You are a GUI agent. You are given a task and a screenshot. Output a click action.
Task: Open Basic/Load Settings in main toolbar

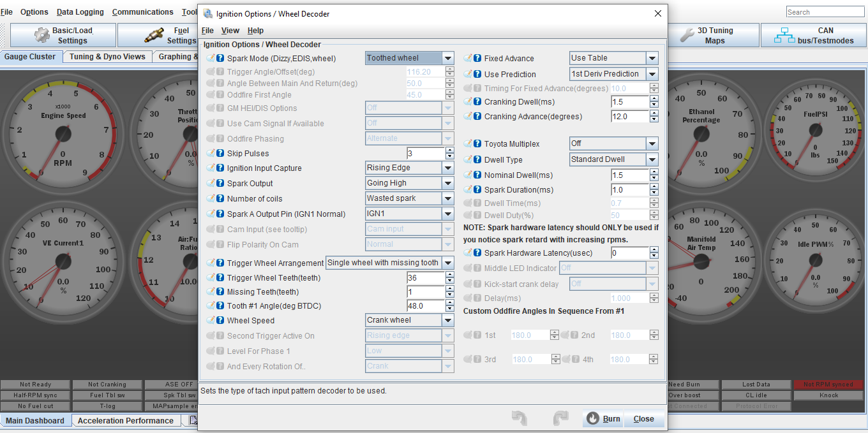pyautogui.click(x=63, y=36)
